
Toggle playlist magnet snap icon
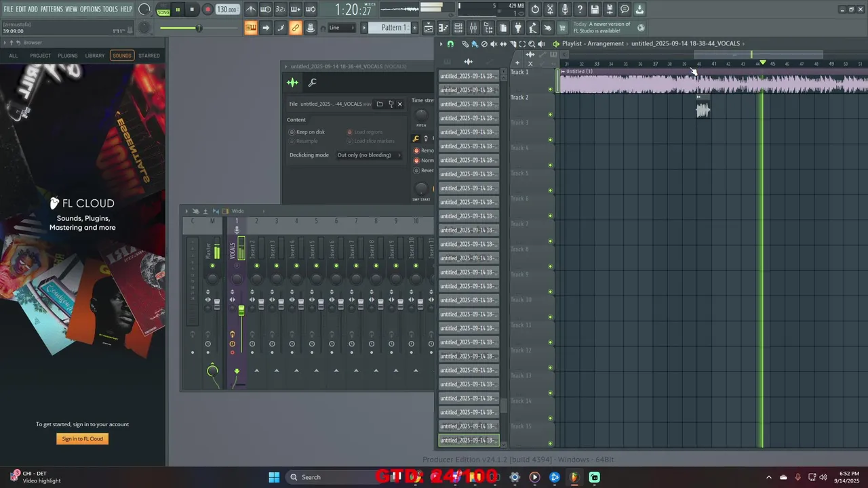pos(450,44)
